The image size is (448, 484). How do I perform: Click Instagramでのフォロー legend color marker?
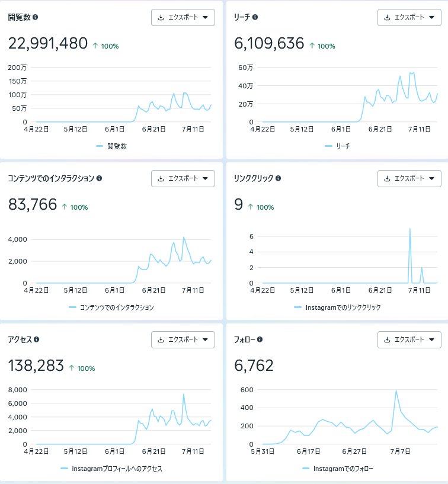point(306,469)
